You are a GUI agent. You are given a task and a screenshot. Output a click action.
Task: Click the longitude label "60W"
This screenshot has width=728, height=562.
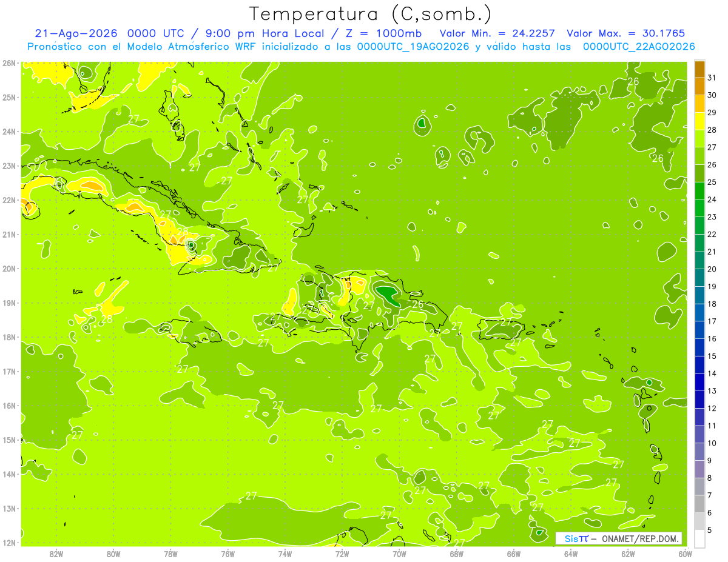[x=686, y=553]
